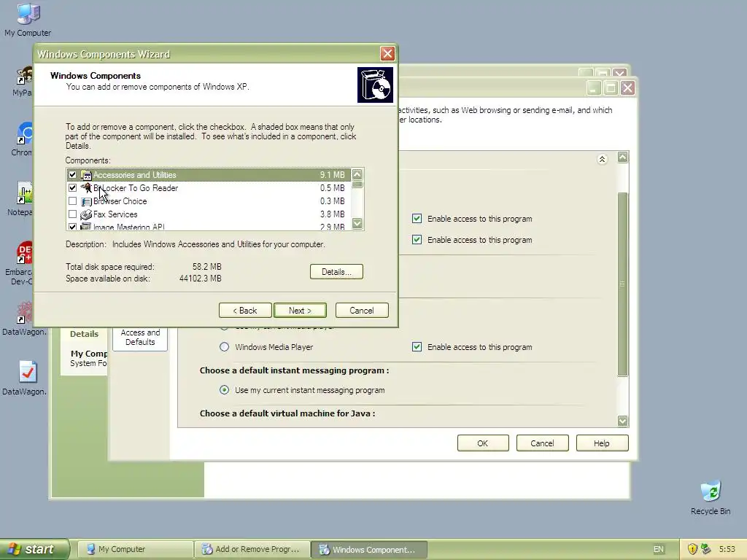Click the Fax Services component icon
747x560 pixels.
(86, 215)
